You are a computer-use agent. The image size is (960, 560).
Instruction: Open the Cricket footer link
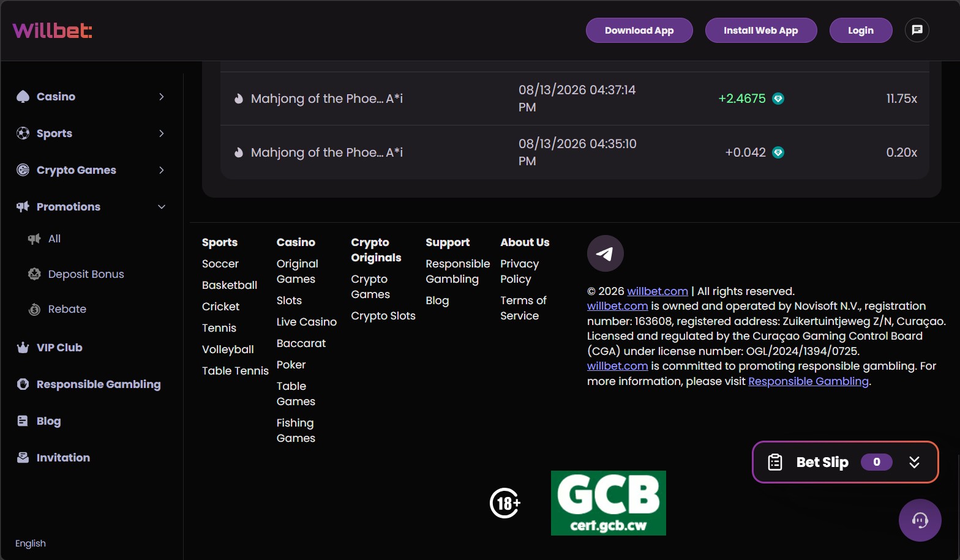[x=221, y=307]
